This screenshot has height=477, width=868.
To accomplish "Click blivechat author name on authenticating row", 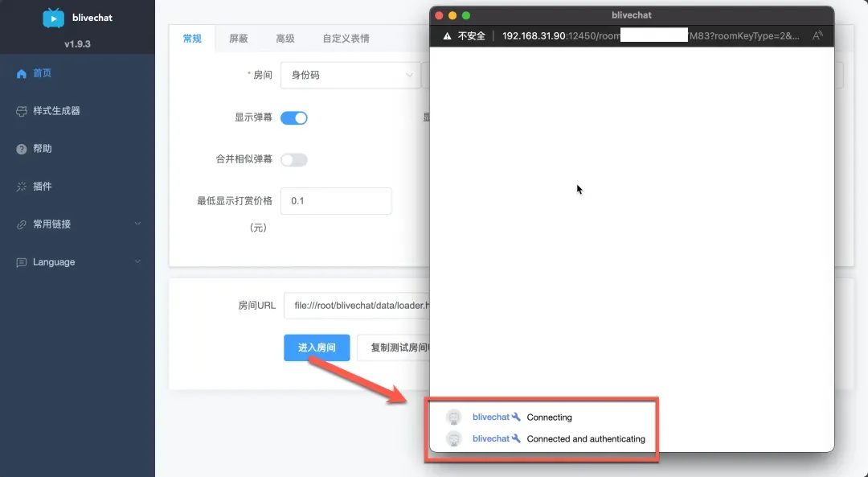I will tap(490, 438).
